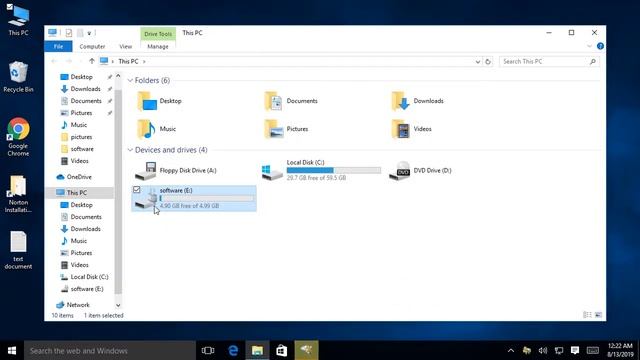
Task: Collapse the Folders (6) group
Action: coord(130,80)
